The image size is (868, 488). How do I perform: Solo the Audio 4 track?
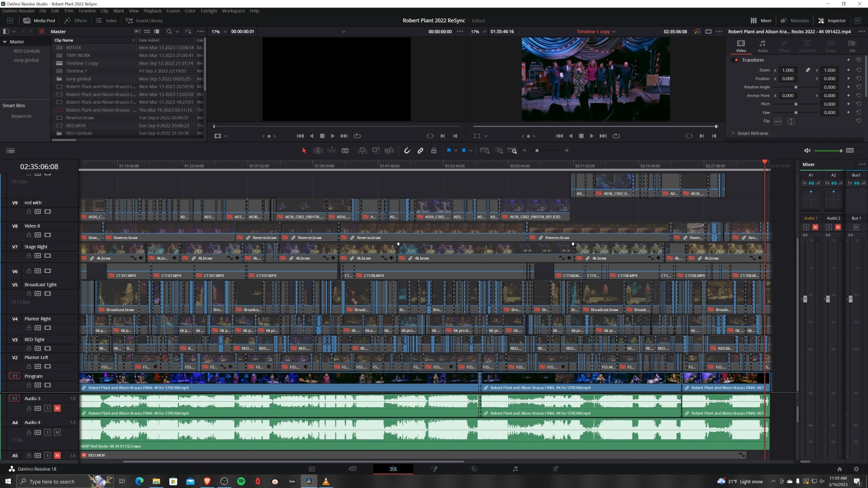[47, 432]
